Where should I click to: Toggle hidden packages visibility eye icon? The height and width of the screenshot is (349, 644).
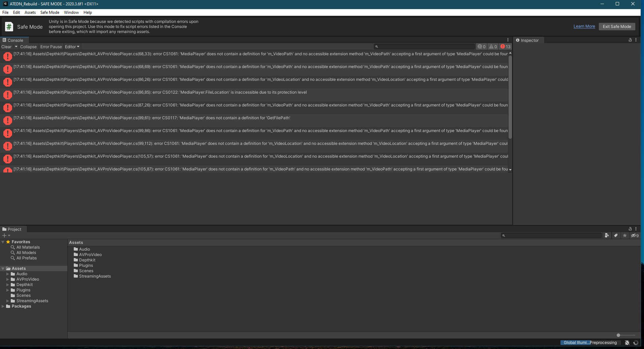[x=635, y=235]
